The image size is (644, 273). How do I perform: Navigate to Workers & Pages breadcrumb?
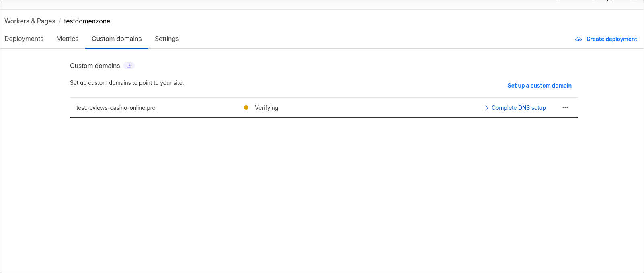point(30,21)
